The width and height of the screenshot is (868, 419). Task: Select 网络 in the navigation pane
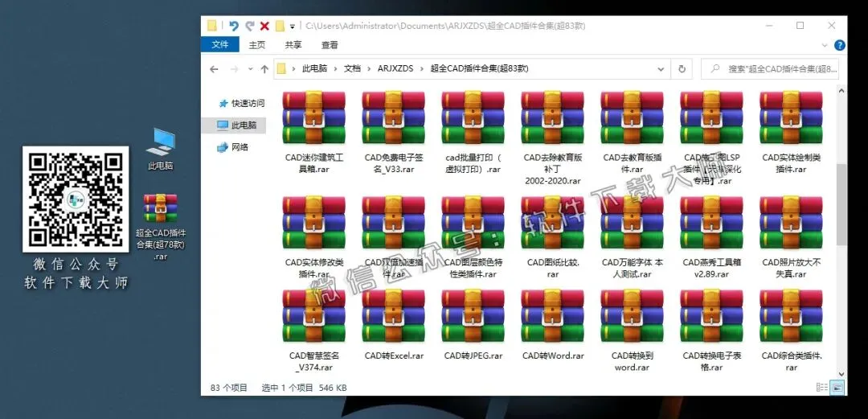(x=233, y=147)
